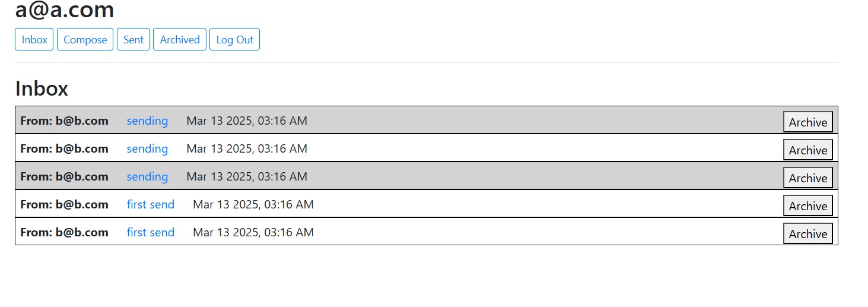The width and height of the screenshot is (868, 307).
Task: Archive the fourth email in the list
Action: 807,206
